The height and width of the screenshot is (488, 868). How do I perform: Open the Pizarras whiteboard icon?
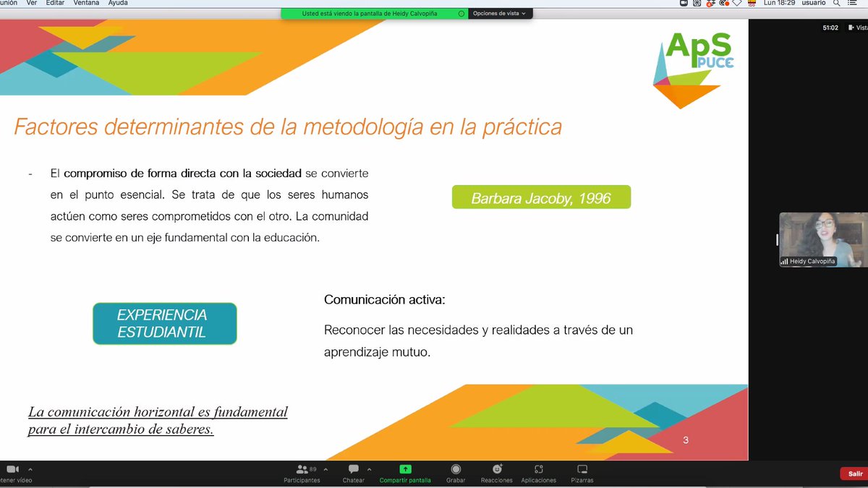(x=582, y=469)
